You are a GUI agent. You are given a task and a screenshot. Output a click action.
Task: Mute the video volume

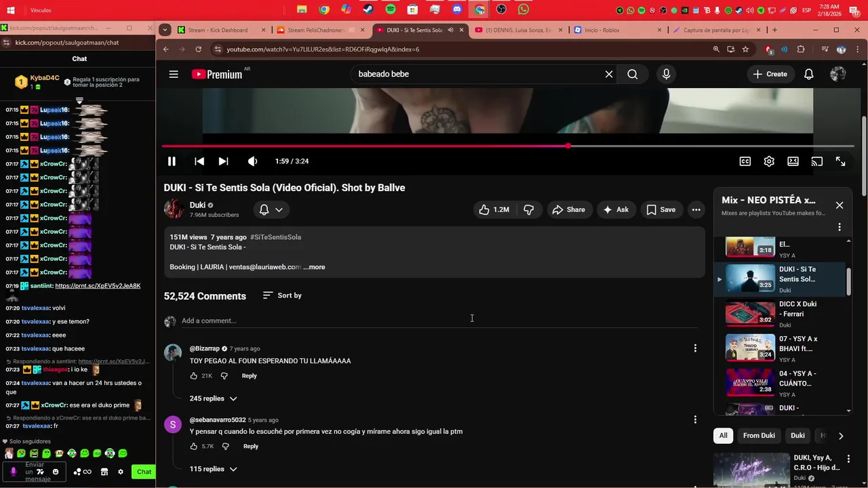tap(252, 161)
